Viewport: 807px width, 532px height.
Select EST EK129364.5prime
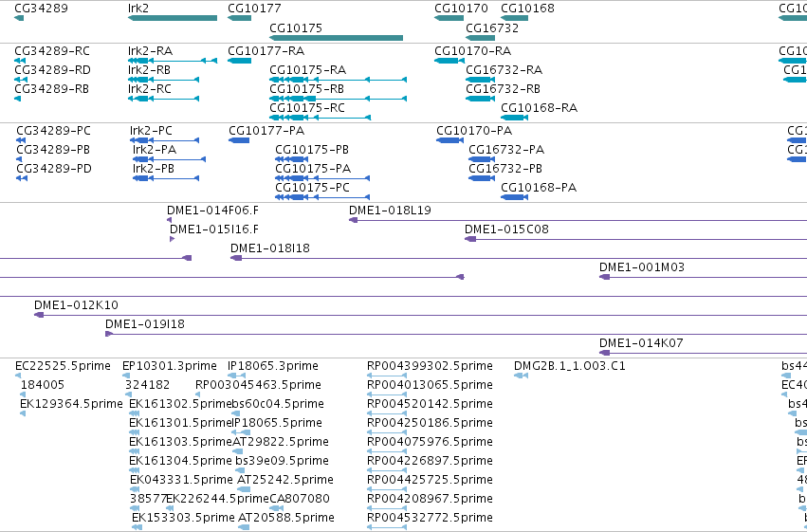tap(23, 414)
